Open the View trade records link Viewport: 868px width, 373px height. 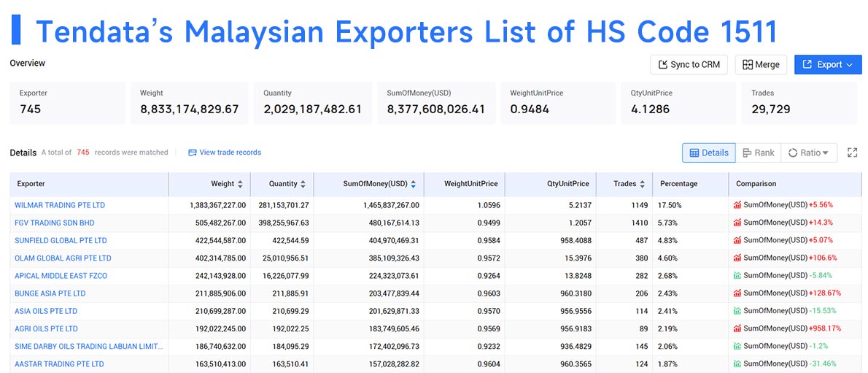coord(225,153)
